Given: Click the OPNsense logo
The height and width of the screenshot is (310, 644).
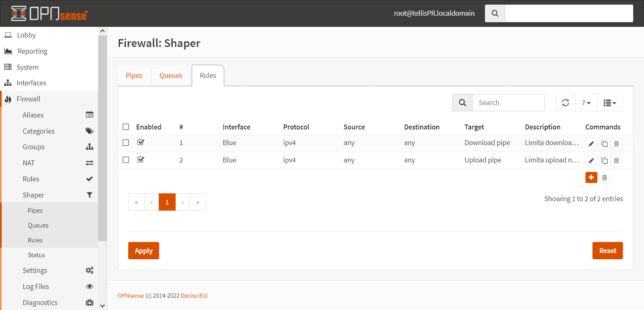Looking at the screenshot, I should [49, 13].
